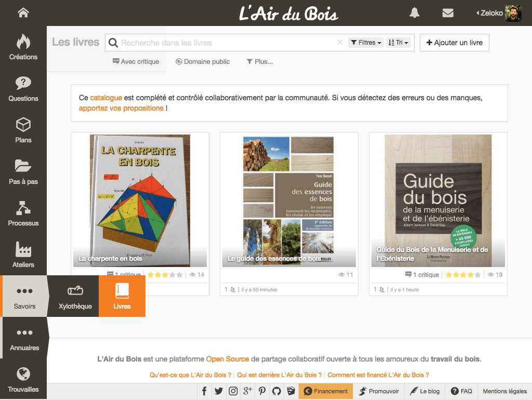
Task: Open the FAQ footer link
Action: [x=461, y=391]
